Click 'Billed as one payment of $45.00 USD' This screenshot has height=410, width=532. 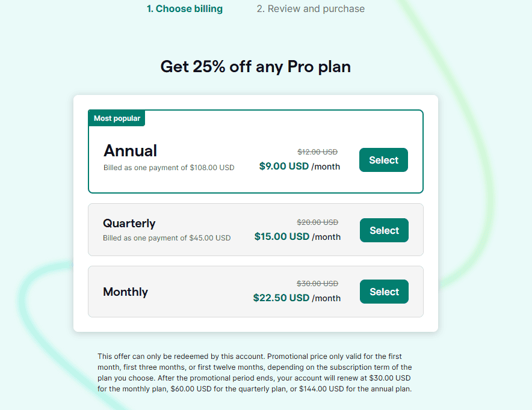coord(167,237)
